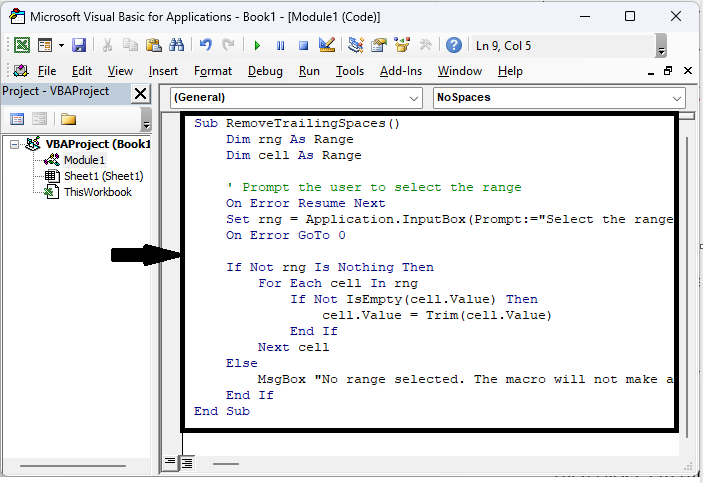Open the Tools menu
The width and height of the screenshot is (703, 483).
[x=350, y=71]
